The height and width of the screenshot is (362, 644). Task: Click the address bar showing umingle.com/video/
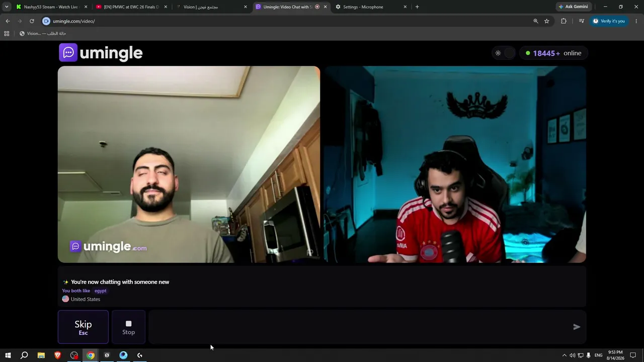287,21
